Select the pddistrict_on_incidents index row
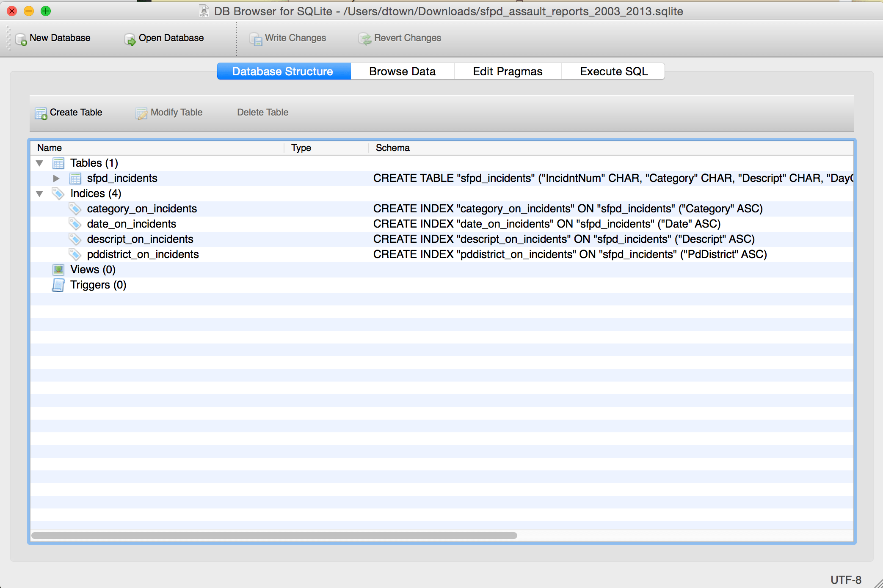The width and height of the screenshot is (883, 588). [143, 255]
